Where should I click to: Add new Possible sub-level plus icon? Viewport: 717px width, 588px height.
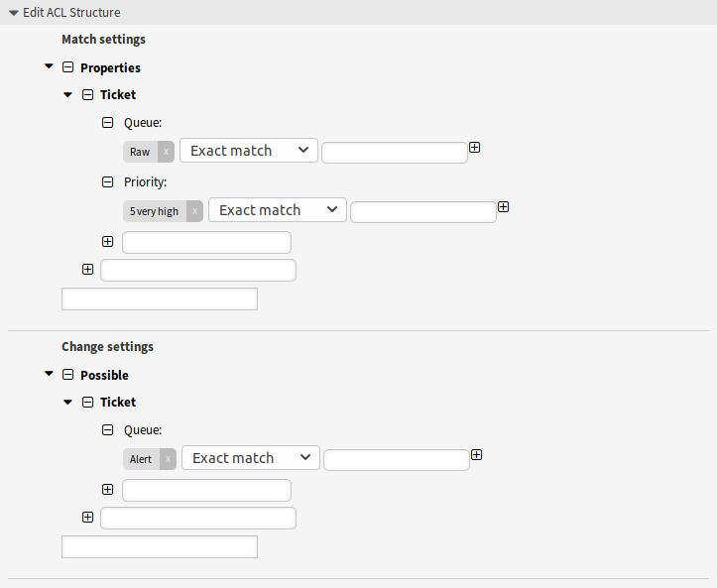click(88, 518)
